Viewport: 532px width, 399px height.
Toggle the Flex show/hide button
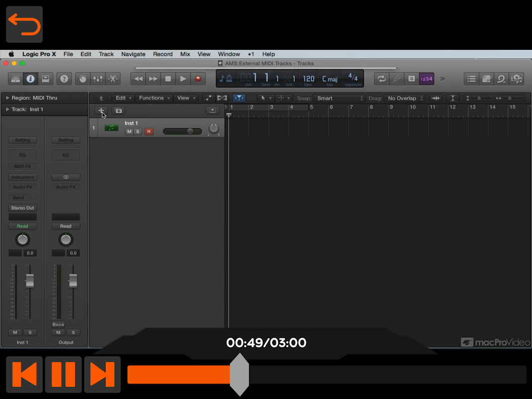[x=222, y=98]
